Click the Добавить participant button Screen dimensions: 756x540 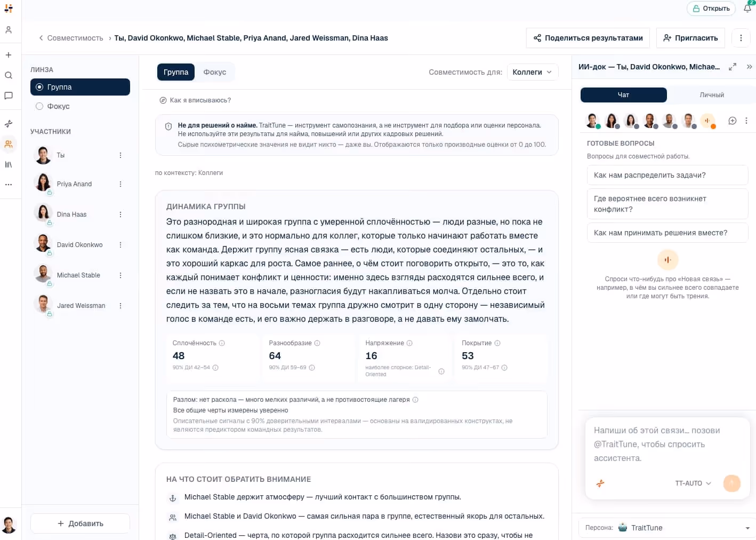[80, 523]
